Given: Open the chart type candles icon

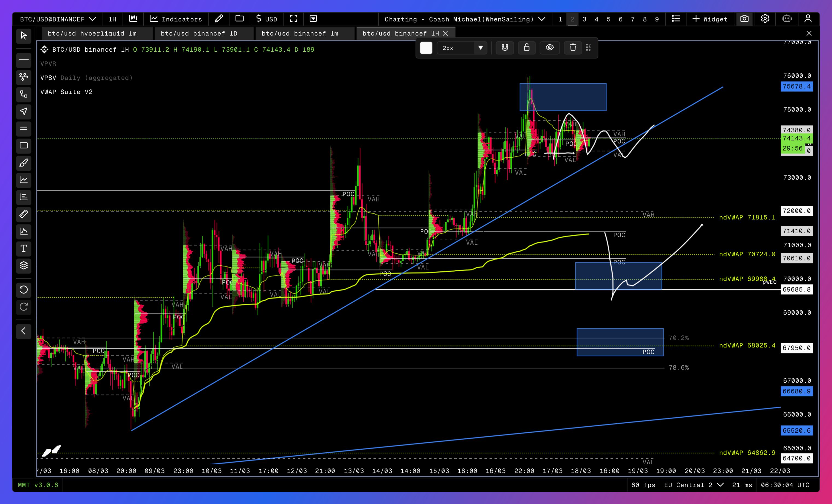Looking at the screenshot, I should point(133,19).
